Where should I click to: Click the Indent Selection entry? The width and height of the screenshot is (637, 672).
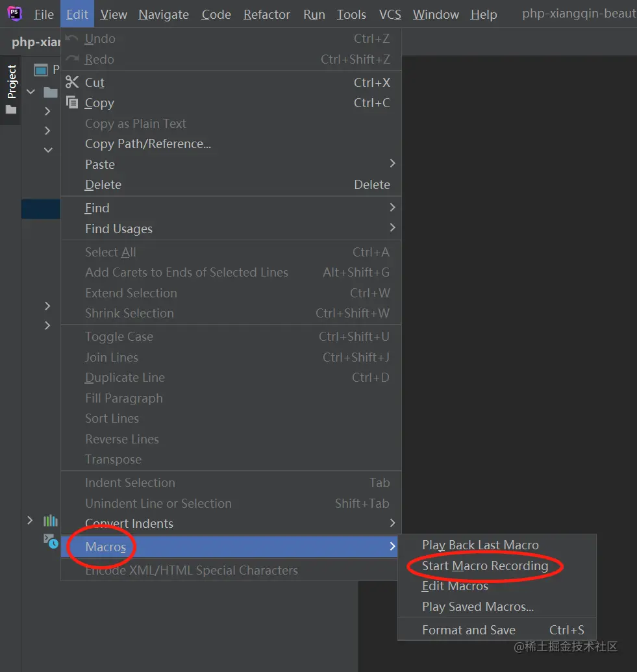coord(231,482)
